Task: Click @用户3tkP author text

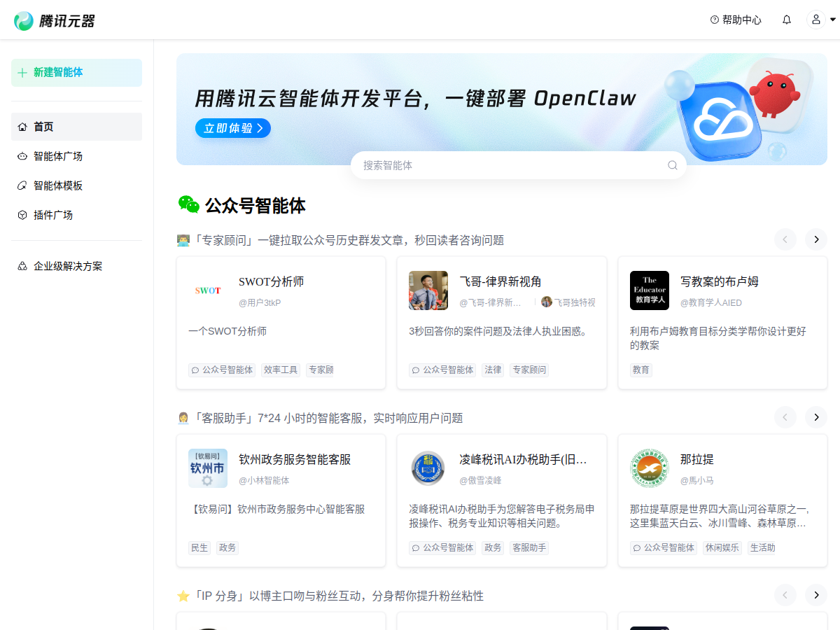Action: pyautogui.click(x=260, y=303)
